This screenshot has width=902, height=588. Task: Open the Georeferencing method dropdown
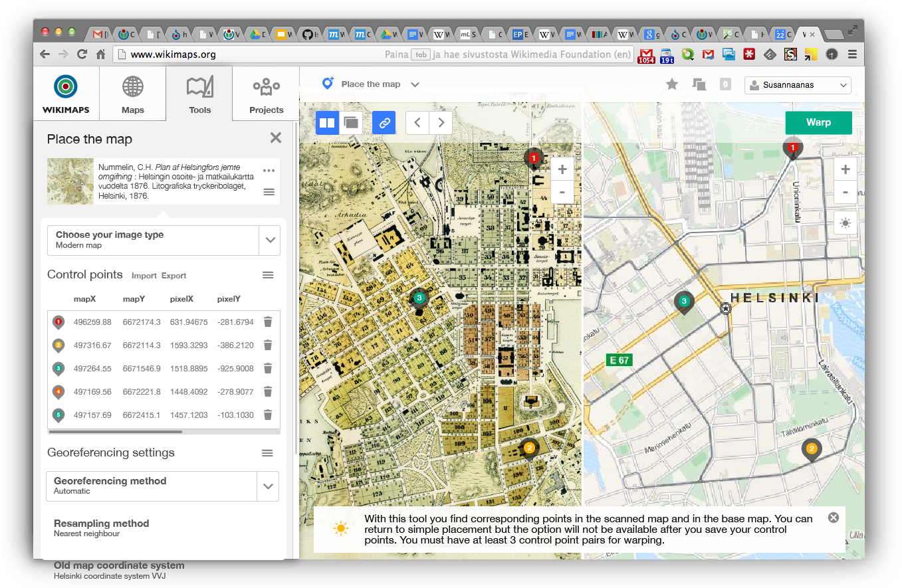click(x=268, y=486)
